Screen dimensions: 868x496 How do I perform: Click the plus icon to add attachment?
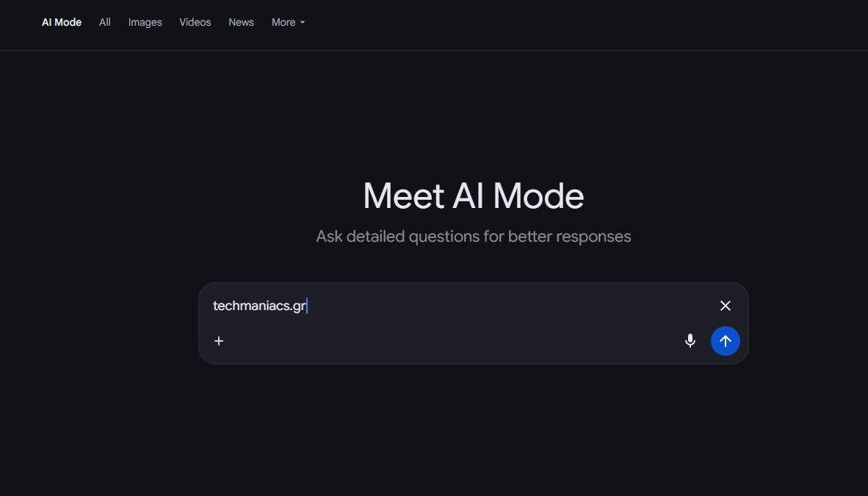tap(219, 341)
